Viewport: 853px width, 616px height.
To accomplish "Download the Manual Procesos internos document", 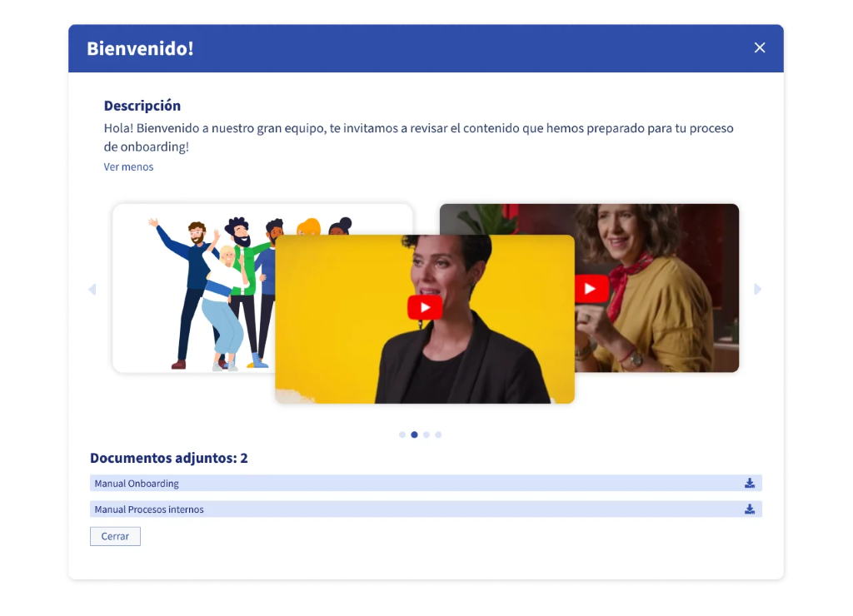I will (x=750, y=509).
